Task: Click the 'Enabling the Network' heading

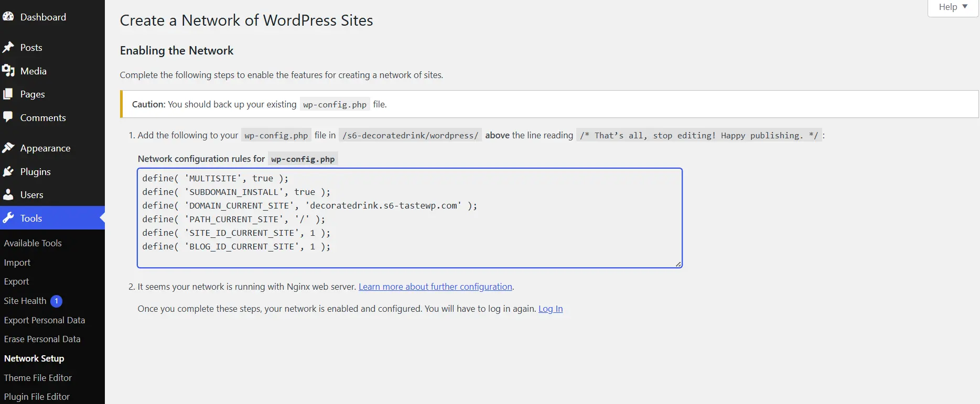Action: 177,50
